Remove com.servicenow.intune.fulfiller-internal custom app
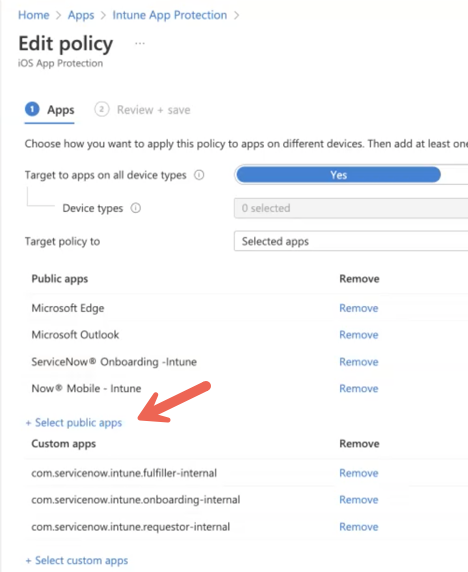Image resolution: width=468 pixels, height=572 pixels. point(359,473)
